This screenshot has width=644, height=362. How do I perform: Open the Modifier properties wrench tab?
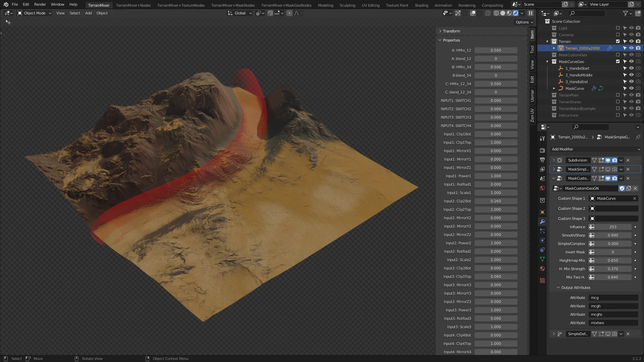542,222
